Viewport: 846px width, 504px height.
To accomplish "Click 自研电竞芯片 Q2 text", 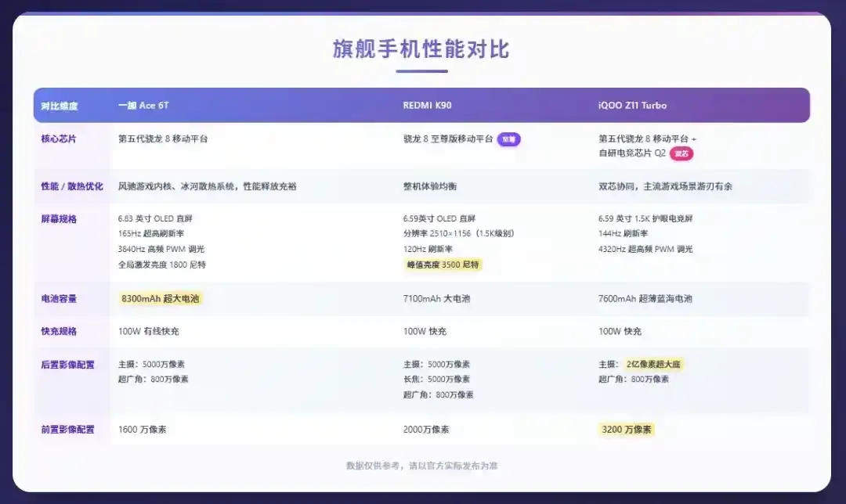I will [x=632, y=153].
